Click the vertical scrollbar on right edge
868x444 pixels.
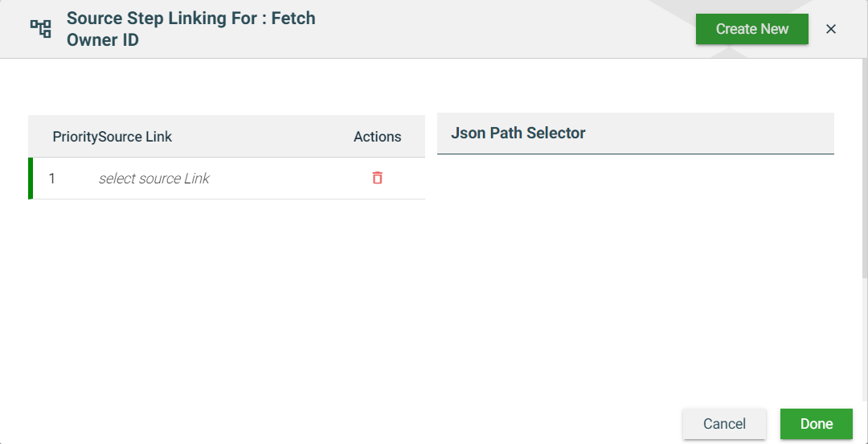[x=865, y=241]
